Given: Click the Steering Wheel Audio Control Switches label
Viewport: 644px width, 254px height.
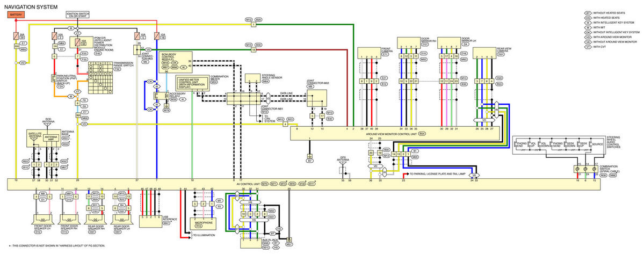Looking at the screenshot, I should [x=613, y=142].
